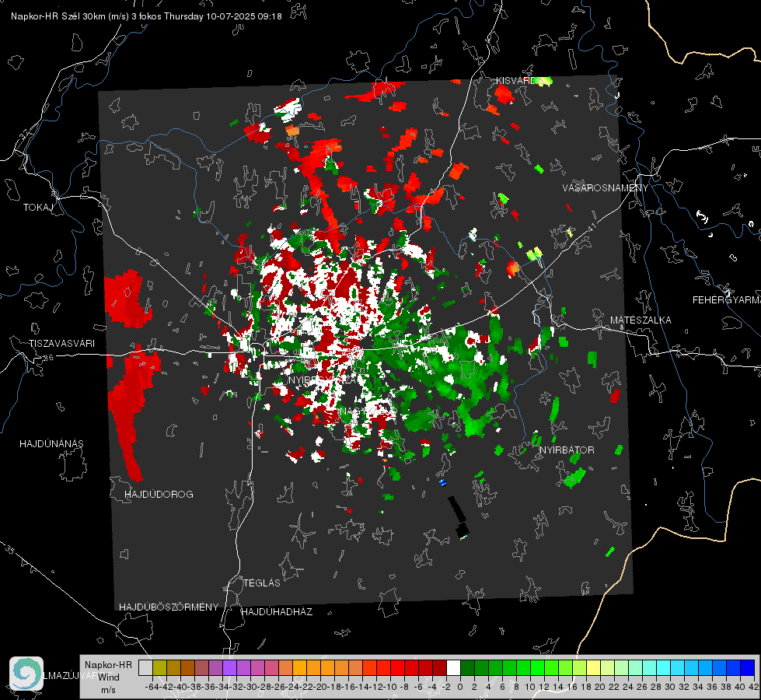The height and width of the screenshot is (700, 761).
Task: Click the 'Wind' label in the legend
Action: [x=109, y=677]
